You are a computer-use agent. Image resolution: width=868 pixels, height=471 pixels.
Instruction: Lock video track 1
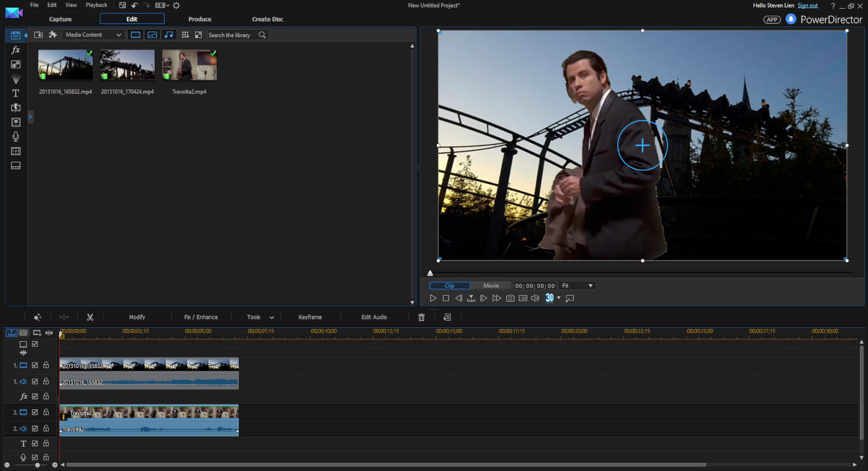(46, 365)
